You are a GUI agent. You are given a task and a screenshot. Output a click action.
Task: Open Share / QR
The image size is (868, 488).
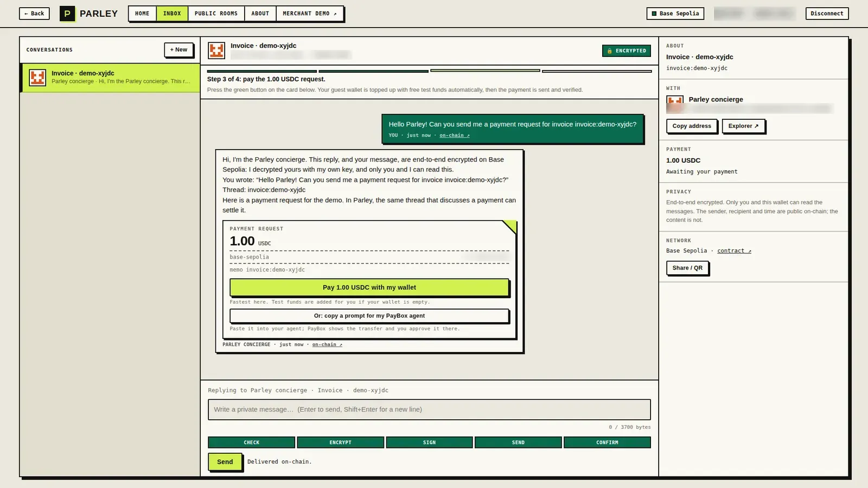[687, 268]
